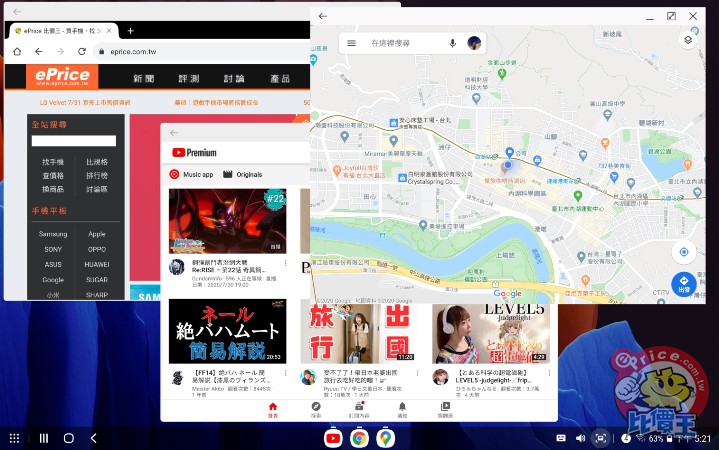Click the 找手機 link
719x450 pixels.
pyautogui.click(x=53, y=162)
